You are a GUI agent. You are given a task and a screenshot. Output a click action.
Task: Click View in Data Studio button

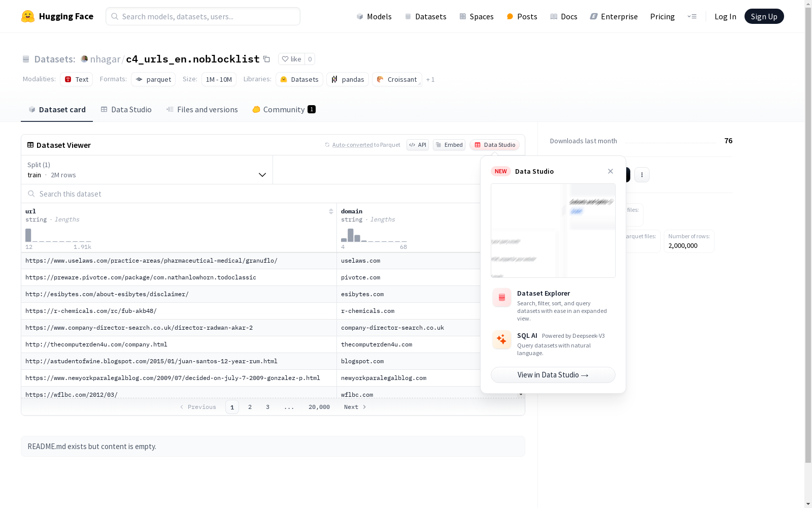pos(553,375)
